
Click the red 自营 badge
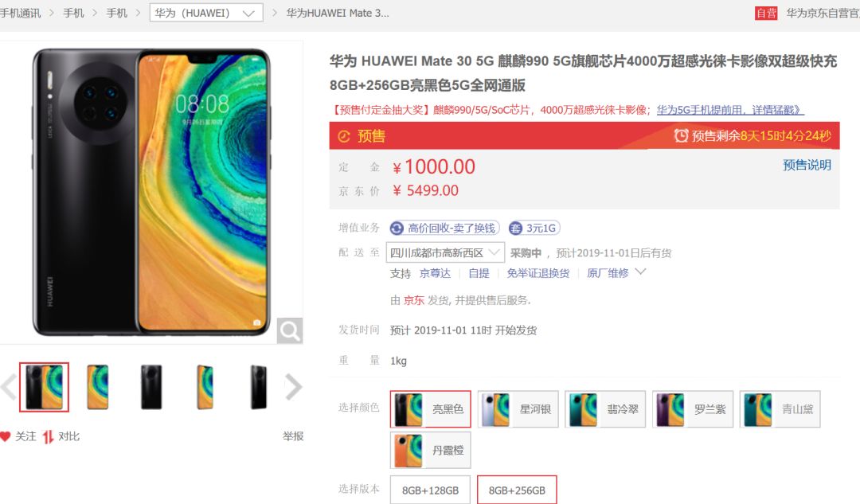coord(766,14)
